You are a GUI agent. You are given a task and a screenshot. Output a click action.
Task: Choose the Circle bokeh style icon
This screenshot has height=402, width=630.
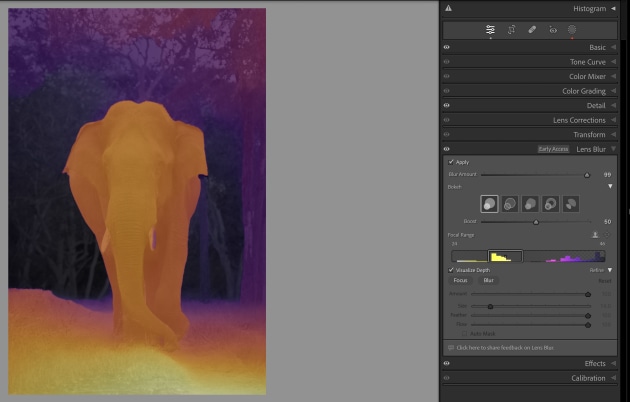(489, 204)
